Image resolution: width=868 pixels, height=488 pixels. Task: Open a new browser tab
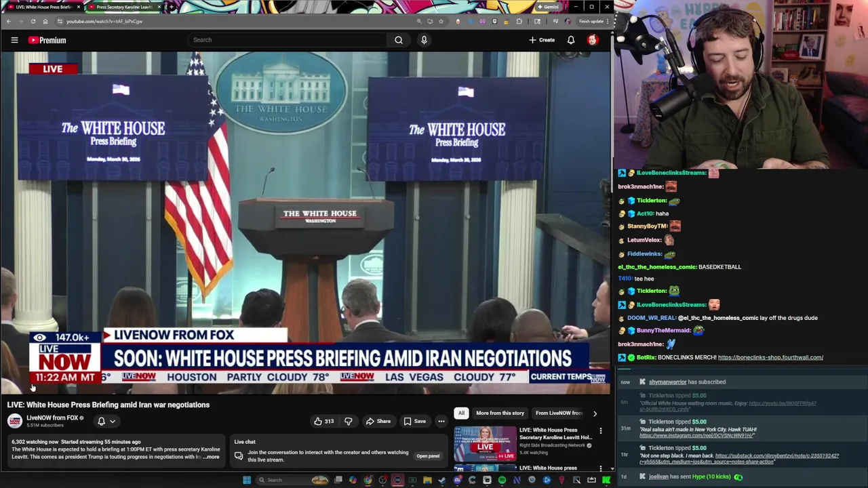click(x=171, y=7)
